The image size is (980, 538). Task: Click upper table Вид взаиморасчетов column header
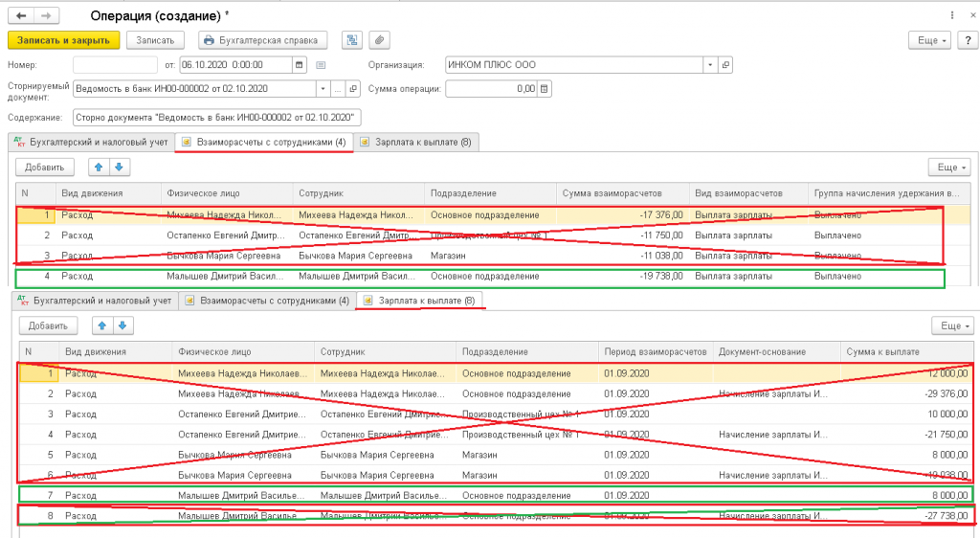coord(748,193)
